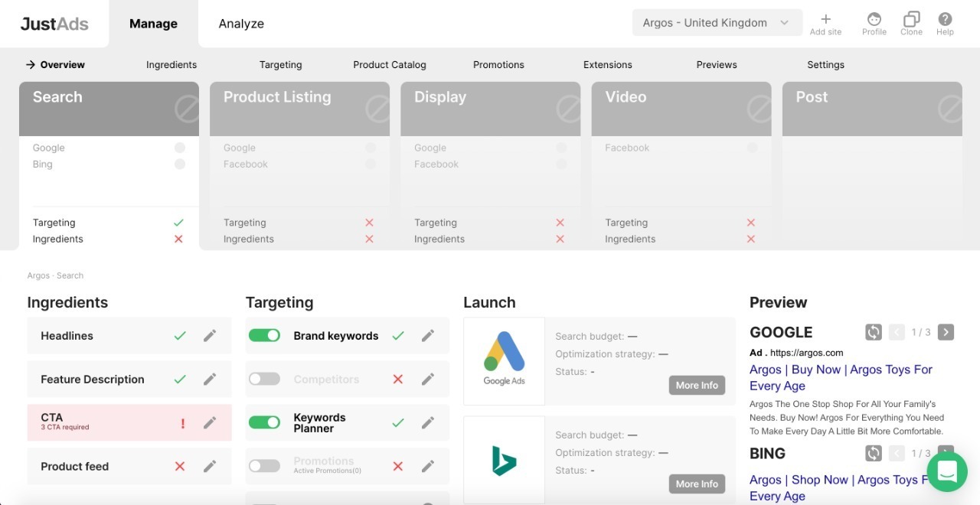Screen dimensions: 980x505
Task: Click the https://argos.com ad URL
Action: click(806, 353)
